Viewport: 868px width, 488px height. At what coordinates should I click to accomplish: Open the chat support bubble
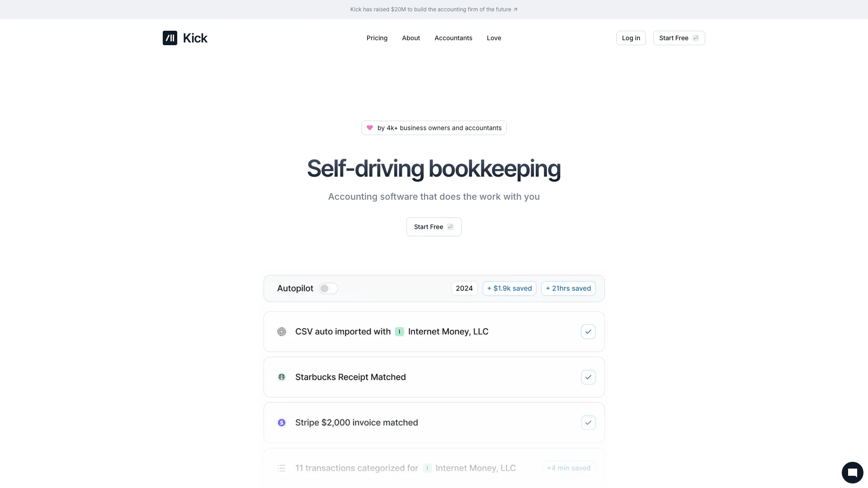853,472
